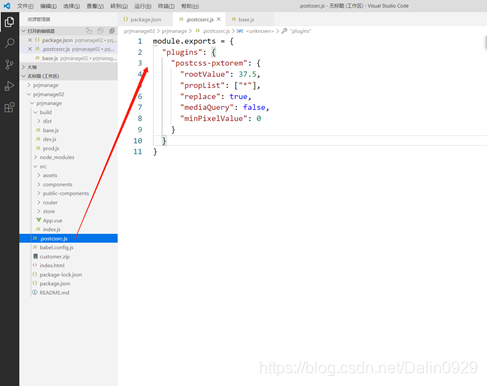Click new untitled file icon in open editors

click(89, 31)
